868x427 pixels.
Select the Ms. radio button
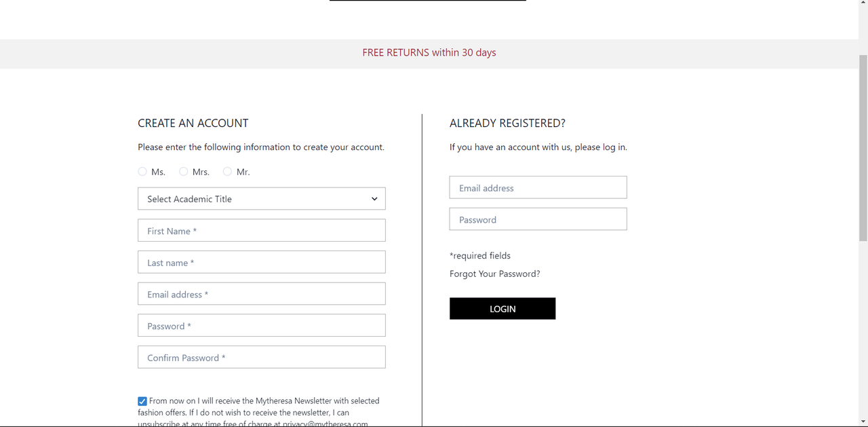[142, 172]
